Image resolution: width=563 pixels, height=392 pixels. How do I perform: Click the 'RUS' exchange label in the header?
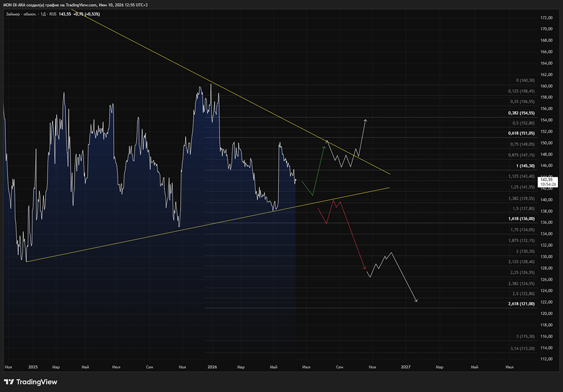[x=53, y=14]
